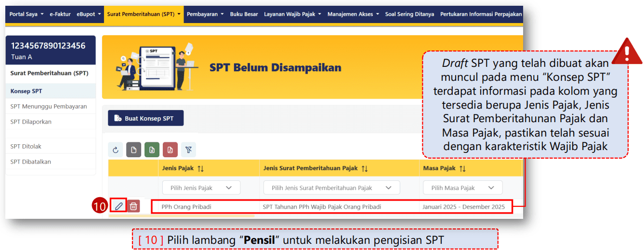Export table with green Excel icon

coord(152,150)
